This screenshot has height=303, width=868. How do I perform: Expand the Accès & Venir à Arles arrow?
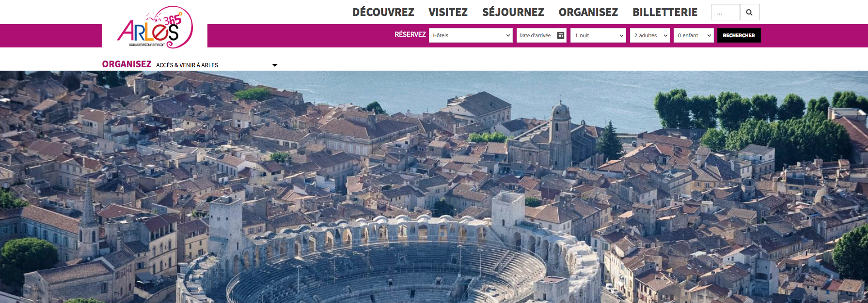[275, 65]
